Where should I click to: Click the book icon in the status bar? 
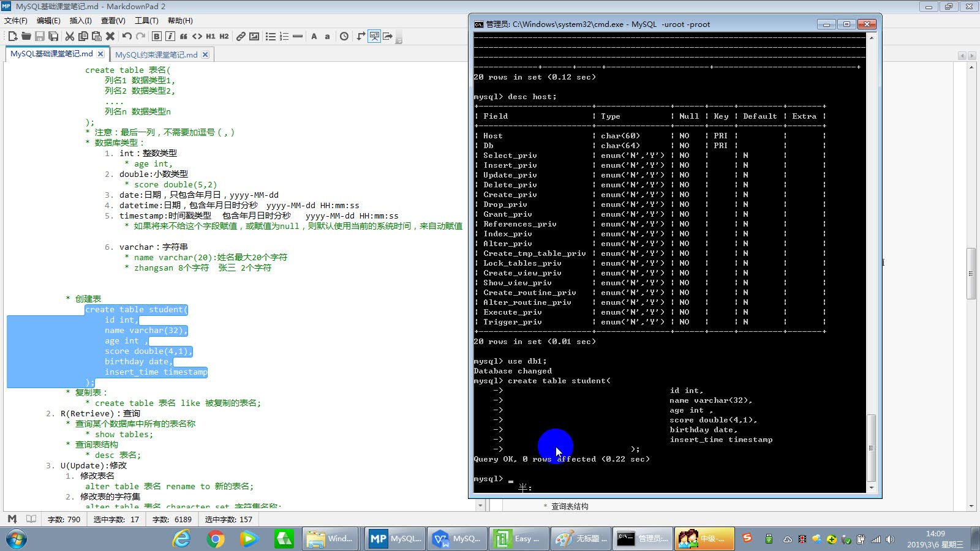pos(31,519)
